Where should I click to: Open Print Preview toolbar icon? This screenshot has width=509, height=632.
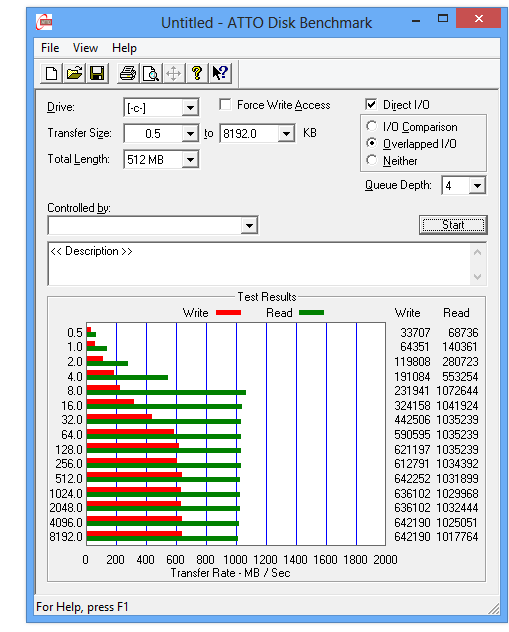point(151,73)
